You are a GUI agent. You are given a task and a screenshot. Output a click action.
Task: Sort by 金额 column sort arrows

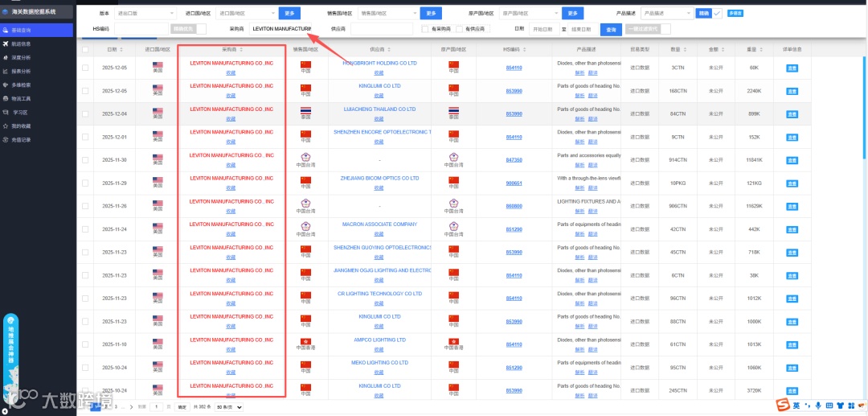(x=723, y=49)
